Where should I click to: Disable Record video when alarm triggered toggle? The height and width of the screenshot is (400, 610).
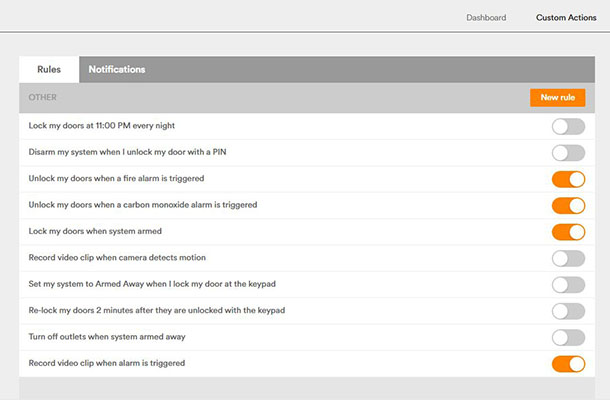click(x=568, y=364)
